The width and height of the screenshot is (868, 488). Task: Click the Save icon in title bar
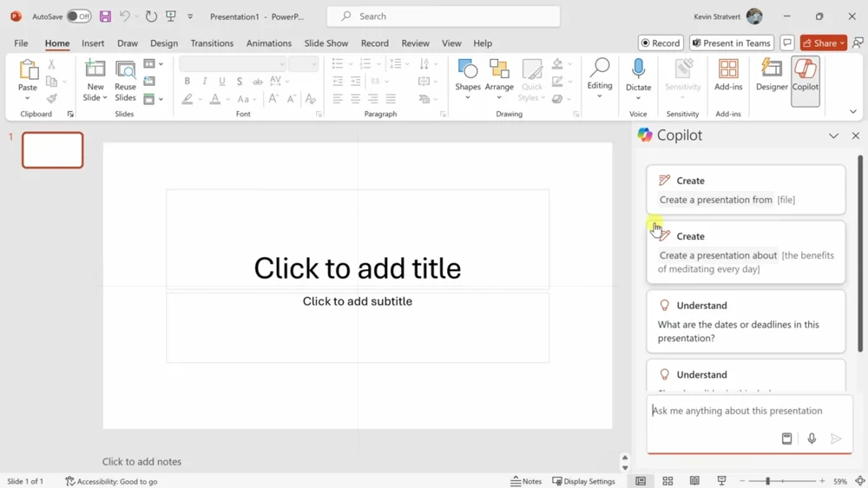click(x=105, y=16)
